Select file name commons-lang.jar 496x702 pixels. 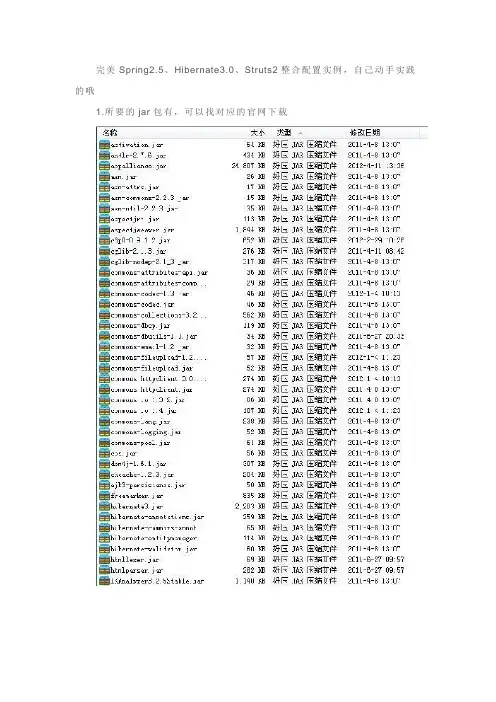(140, 422)
